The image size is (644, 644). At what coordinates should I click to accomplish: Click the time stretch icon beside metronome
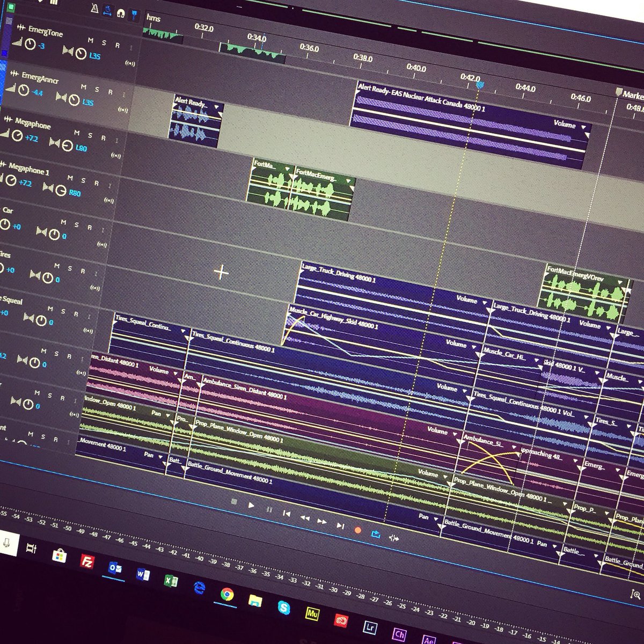point(106,11)
